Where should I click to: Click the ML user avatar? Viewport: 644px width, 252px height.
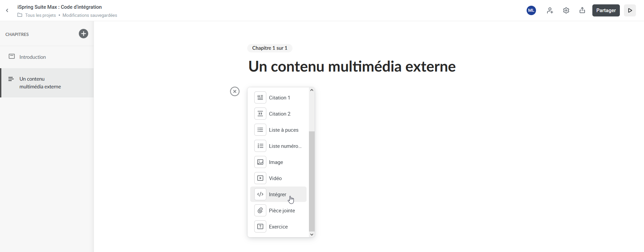click(531, 10)
